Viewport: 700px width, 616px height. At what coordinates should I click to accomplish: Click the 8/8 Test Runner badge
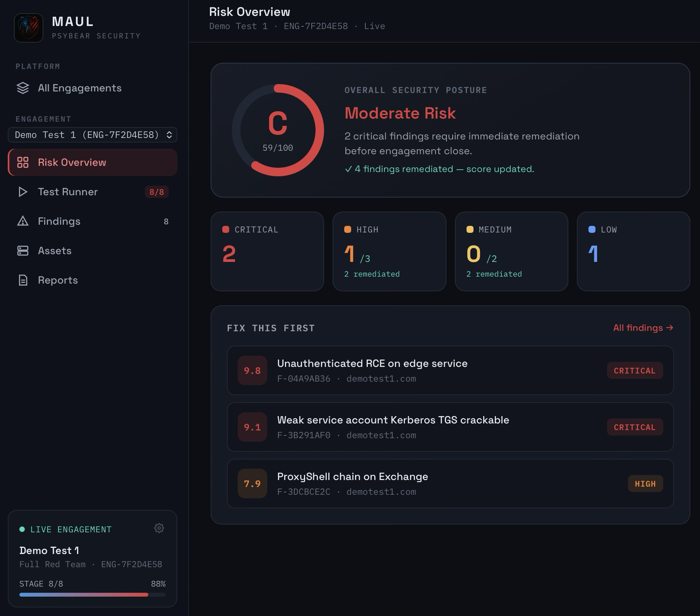pos(157,192)
